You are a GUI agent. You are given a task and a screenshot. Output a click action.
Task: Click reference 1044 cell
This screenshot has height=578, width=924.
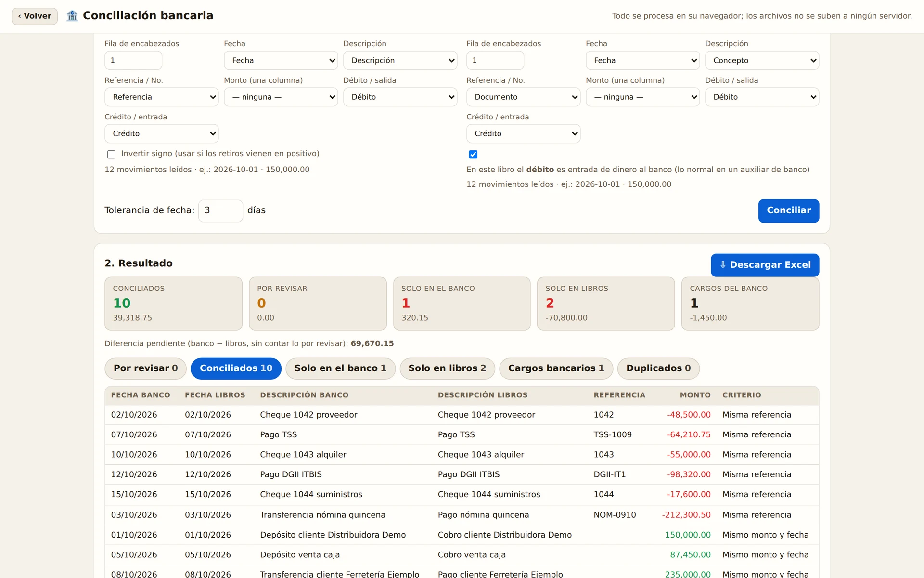(x=603, y=494)
